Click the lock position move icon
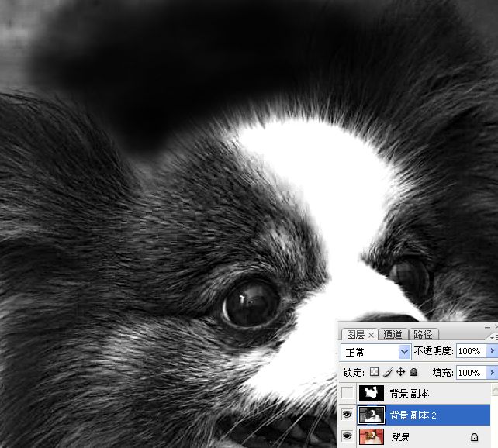 [x=400, y=373]
